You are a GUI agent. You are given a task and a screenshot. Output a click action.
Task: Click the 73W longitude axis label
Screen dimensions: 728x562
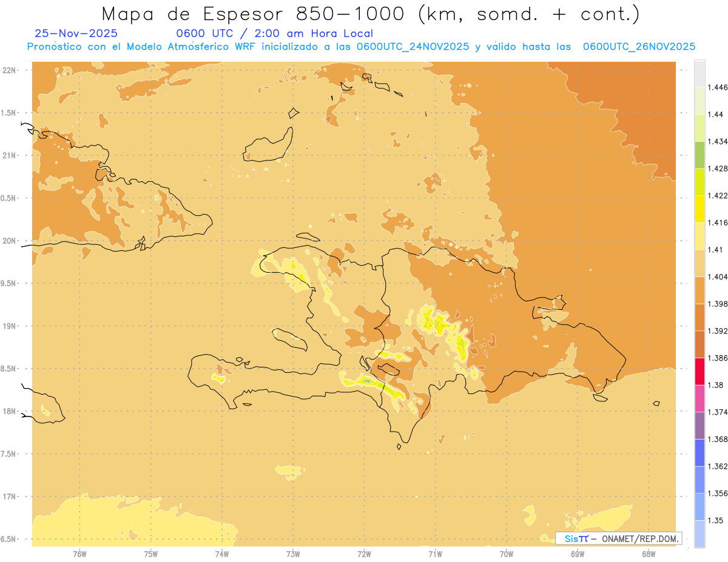(293, 554)
